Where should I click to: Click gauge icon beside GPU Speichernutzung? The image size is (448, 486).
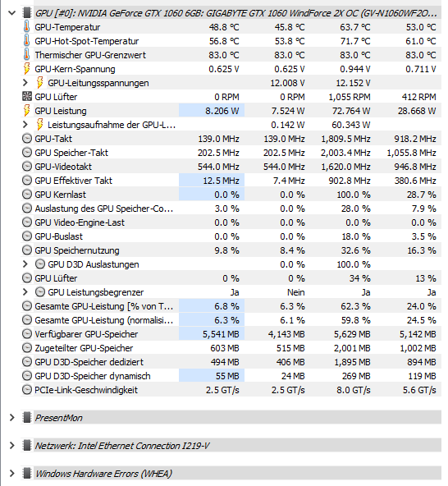pos(27,250)
